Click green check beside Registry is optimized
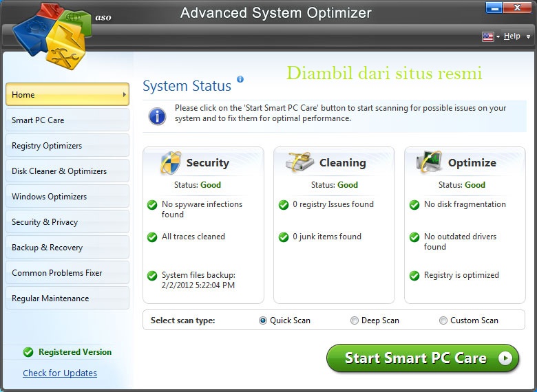The height and width of the screenshot is (392, 537). click(414, 276)
